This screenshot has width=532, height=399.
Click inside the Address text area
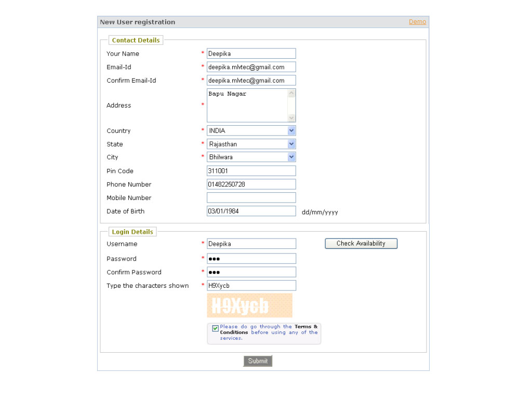(x=247, y=105)
